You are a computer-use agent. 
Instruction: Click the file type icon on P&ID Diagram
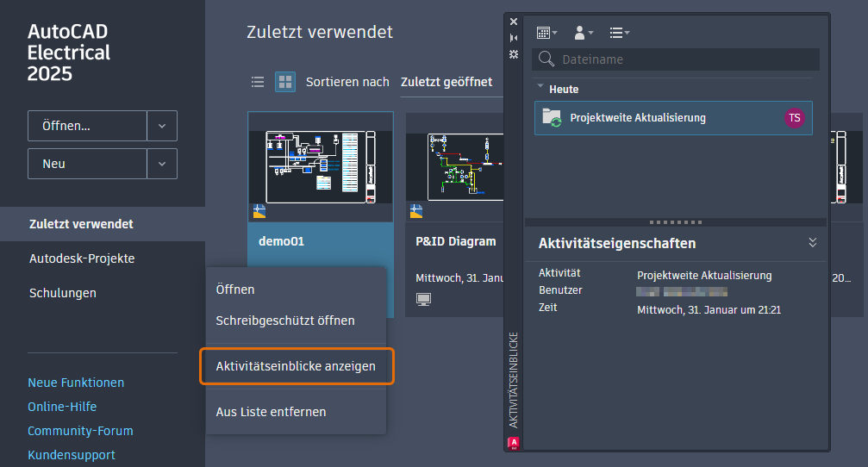click(x=416, y=211)
